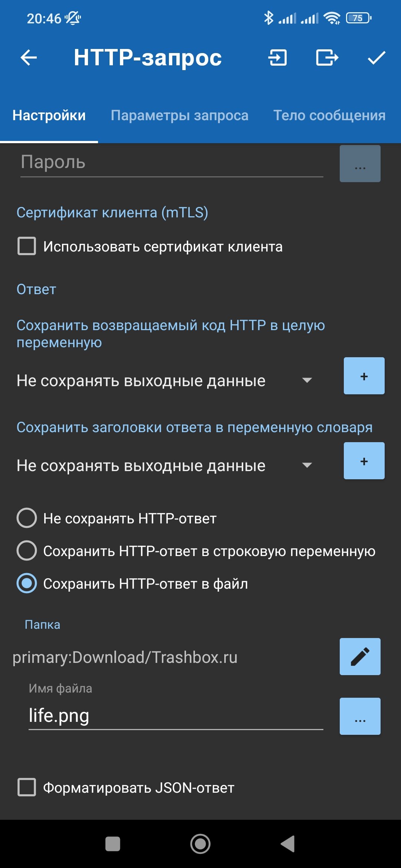
Task: Tap plus button for HTTP code variable
Action: pyautogui.click(x=364, y=376)
